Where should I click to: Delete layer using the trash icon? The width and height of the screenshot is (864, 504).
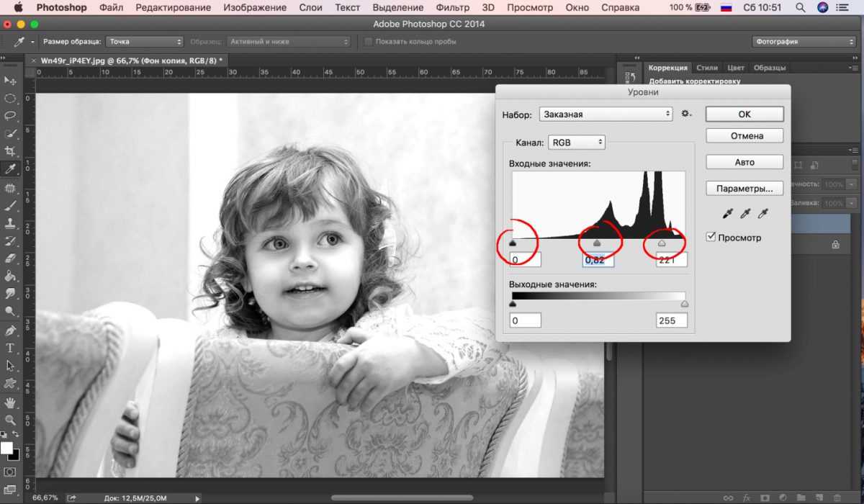click(x=837, y=498)
